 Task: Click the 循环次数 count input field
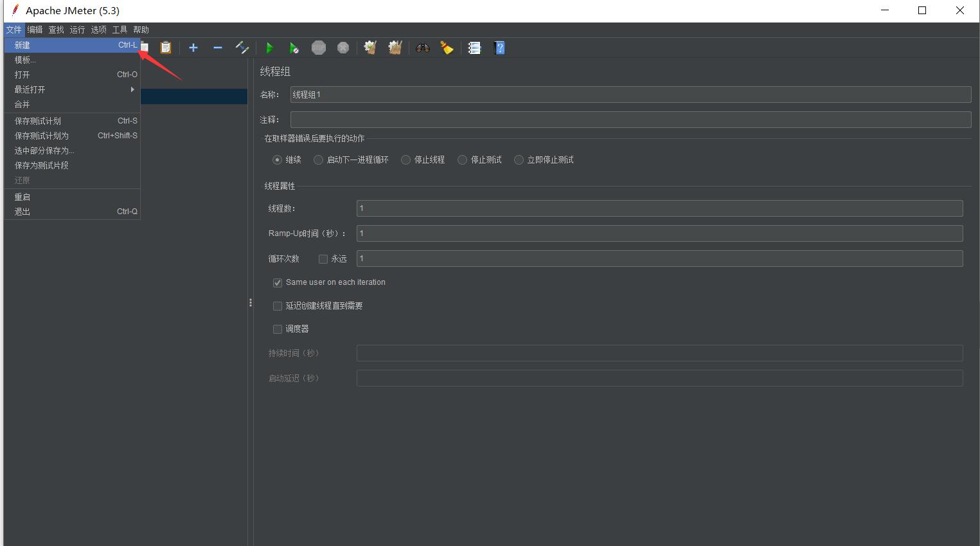pyautogui.click(x=659, y=259)
